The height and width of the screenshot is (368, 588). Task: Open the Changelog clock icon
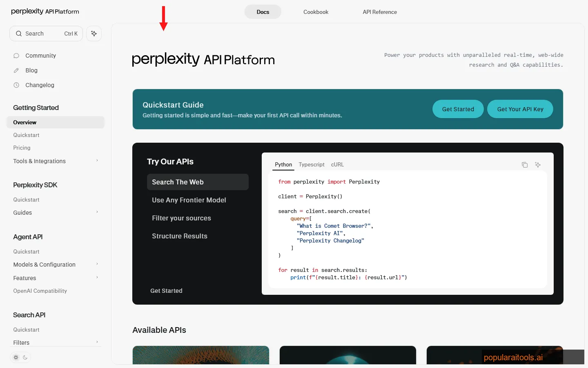coord(16,85)
